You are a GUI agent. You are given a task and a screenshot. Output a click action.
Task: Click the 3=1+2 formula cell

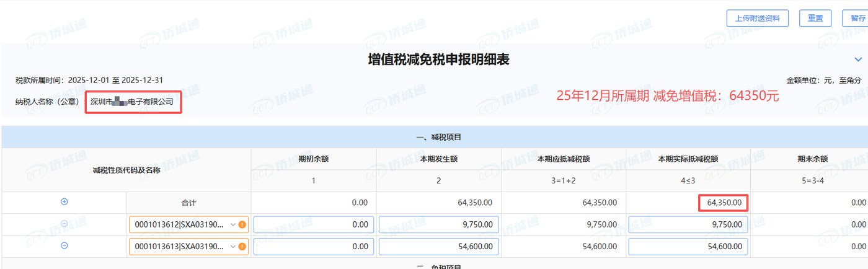[564, 181]
